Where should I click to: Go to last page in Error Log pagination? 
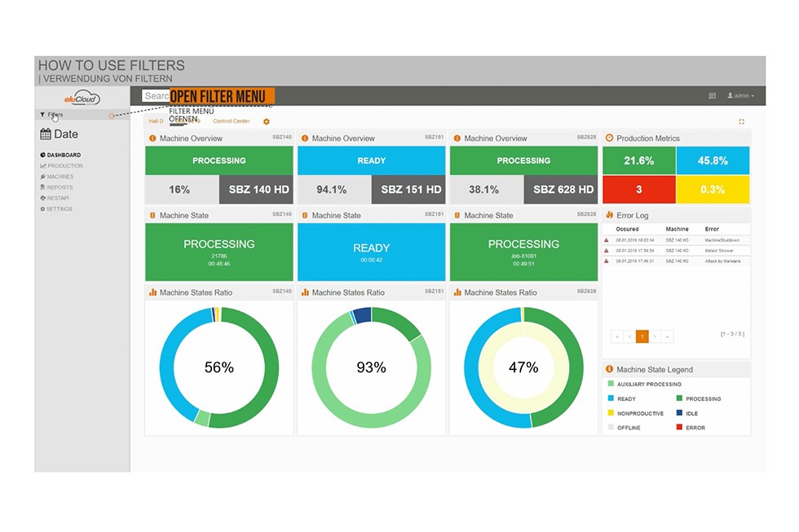(668, 336)
